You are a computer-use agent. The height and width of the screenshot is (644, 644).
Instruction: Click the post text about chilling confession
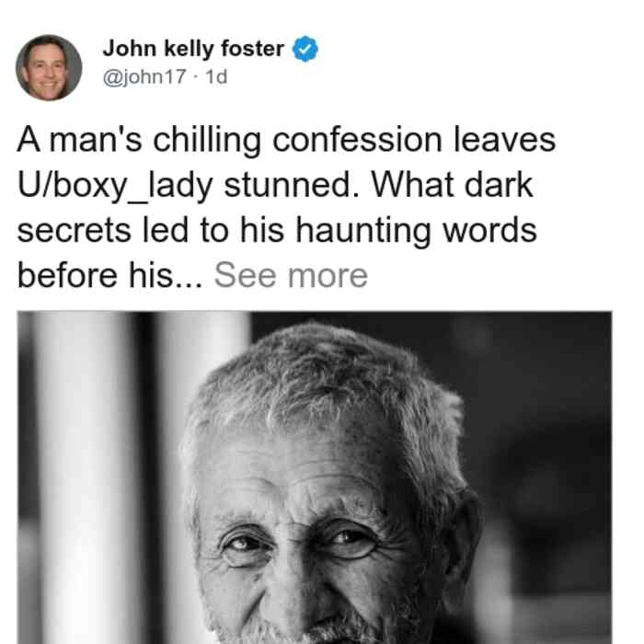click(x=286, y=207)
